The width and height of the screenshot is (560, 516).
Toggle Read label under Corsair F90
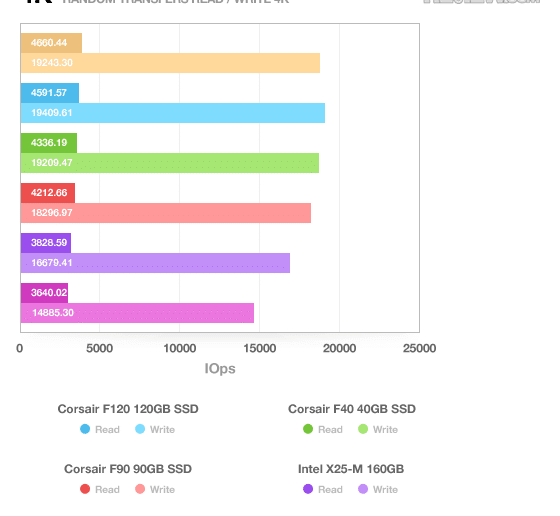(107, 490)
